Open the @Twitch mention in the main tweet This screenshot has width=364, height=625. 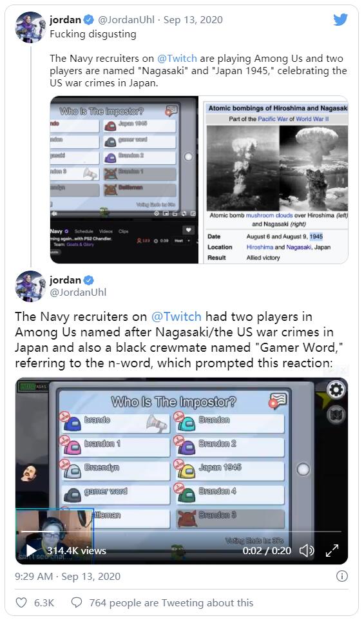tap(177, 316)
